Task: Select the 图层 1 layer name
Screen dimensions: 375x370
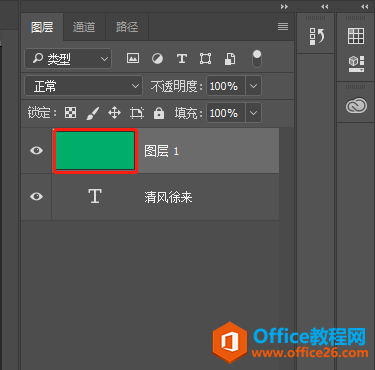Action: pyautogui.click(x=162, y=151)
